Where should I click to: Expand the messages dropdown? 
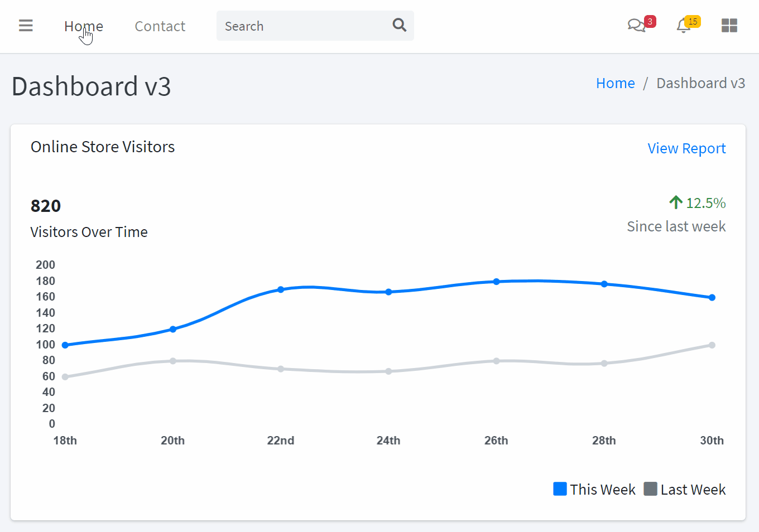(636, 26)
